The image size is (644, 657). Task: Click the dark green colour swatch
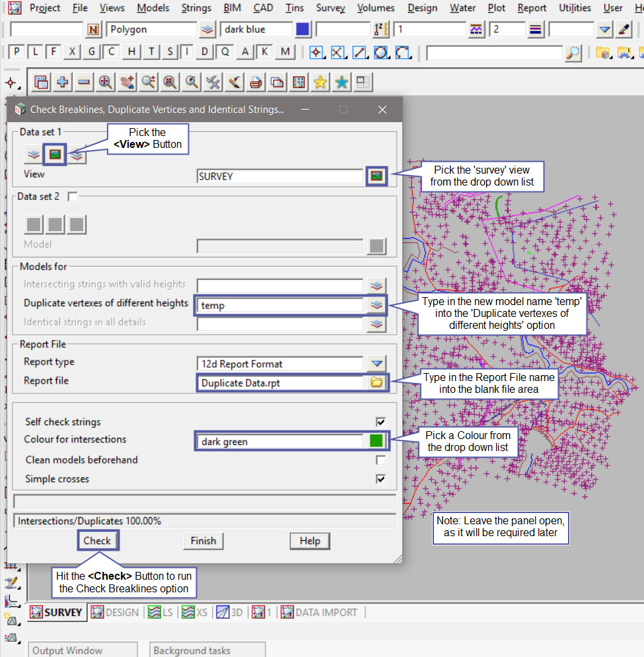coord(376,441)
